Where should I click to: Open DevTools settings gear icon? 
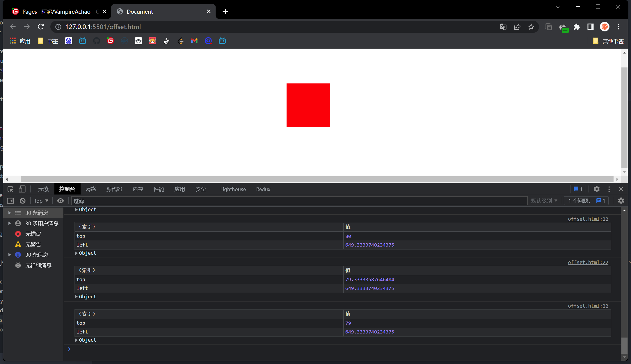coord(597,189)
